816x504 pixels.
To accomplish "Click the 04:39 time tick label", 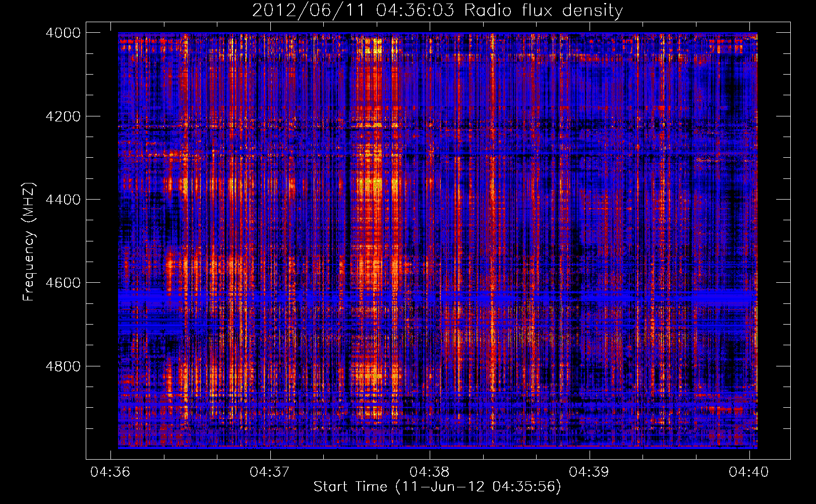I will click(x=589, y=472).
